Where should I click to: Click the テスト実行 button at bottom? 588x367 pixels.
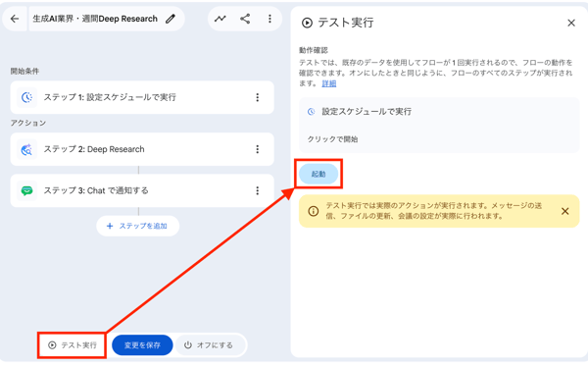pyautogui.click(x=72, y=345)
